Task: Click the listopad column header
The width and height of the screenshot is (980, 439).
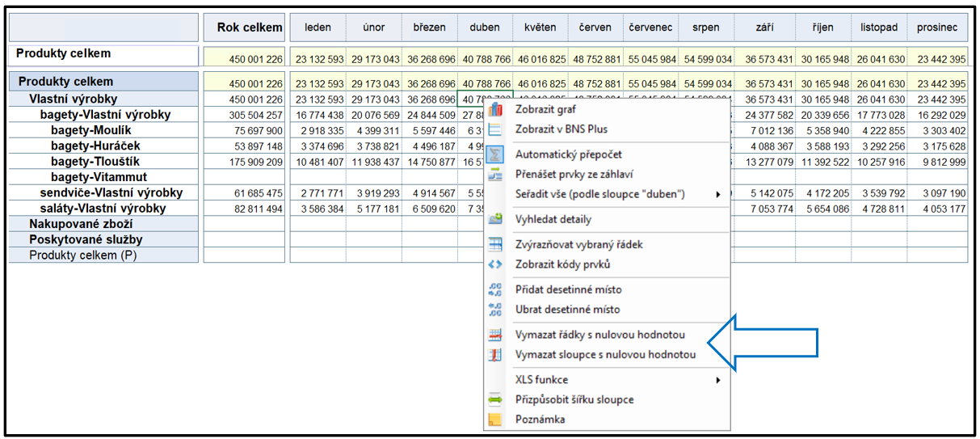Action: coord(879,27)
